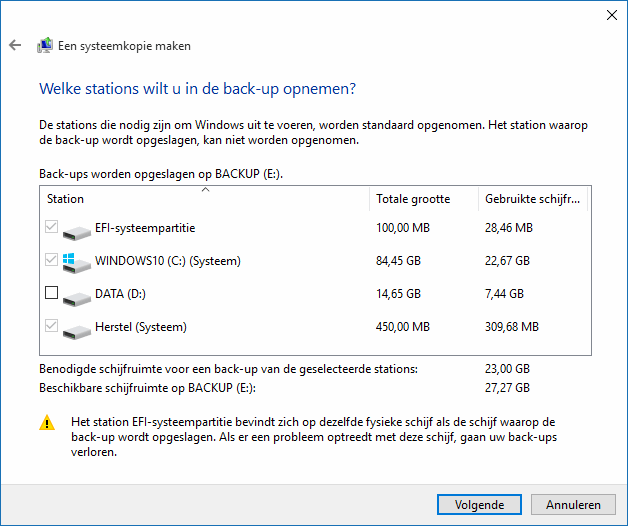
Task: Select the WINDOWS10 (C:) (Systeem) row label
Action: click(168, 261)
